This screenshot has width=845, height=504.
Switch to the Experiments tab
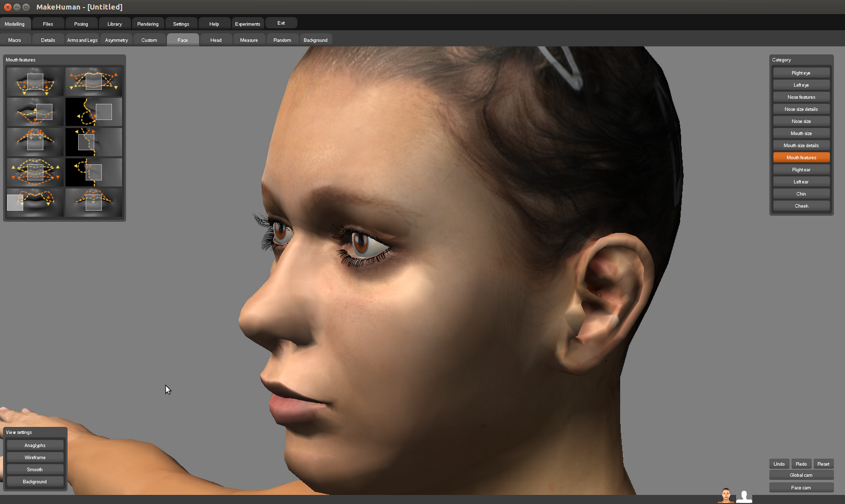248,24
